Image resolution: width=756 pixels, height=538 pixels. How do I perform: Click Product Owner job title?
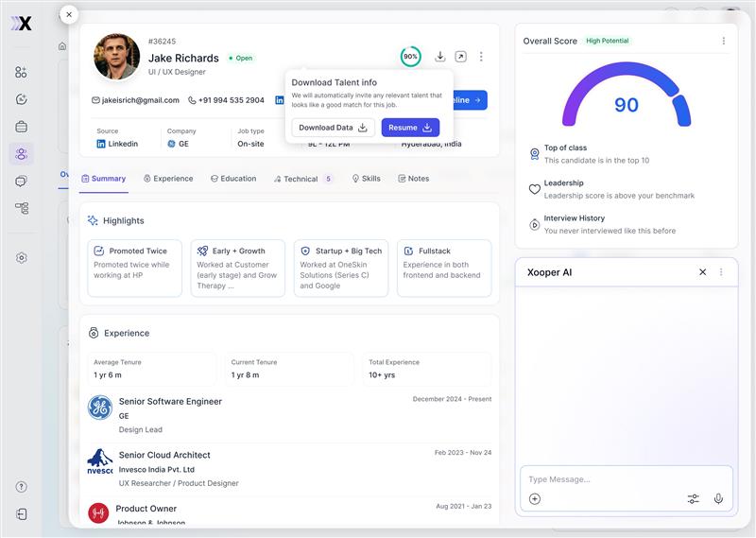pyautogui.click(x=146, y=509)
